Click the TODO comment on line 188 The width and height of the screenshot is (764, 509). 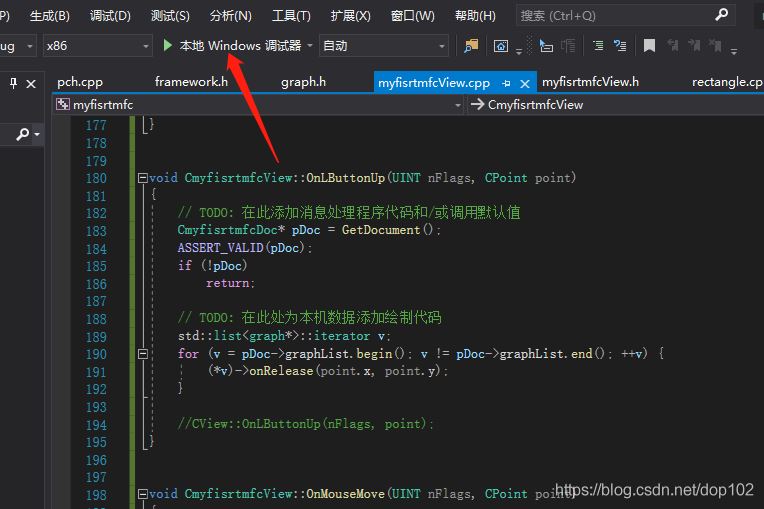pos(309,318)
